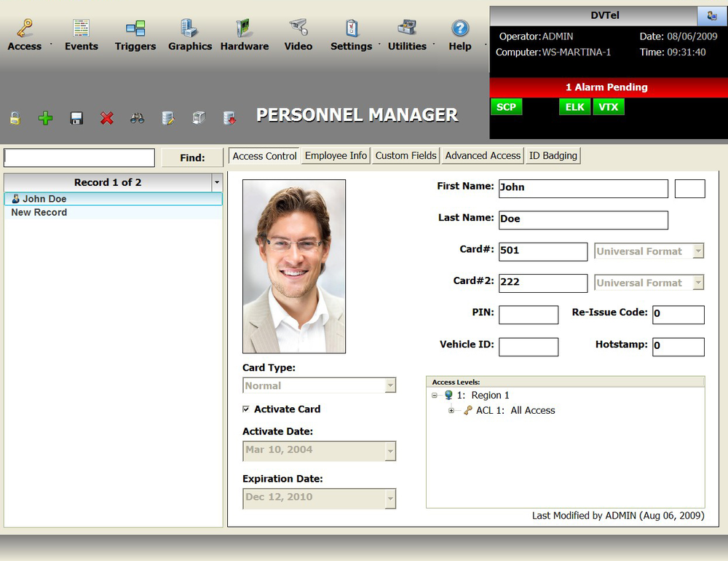The height and width of the screenshot is (561, 728).
Task: Click the padlock icon in the toolbar
Action: [15, 118]
